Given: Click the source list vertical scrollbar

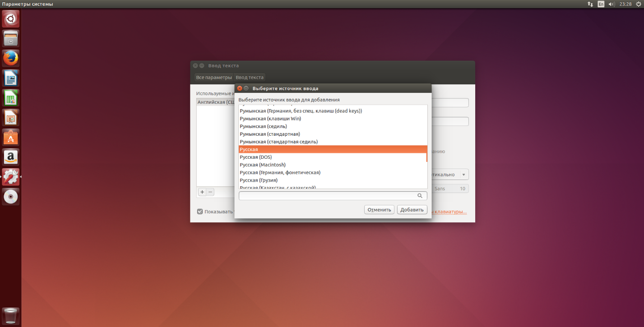Looking at the screenshot, I should [x=426, y=157].
